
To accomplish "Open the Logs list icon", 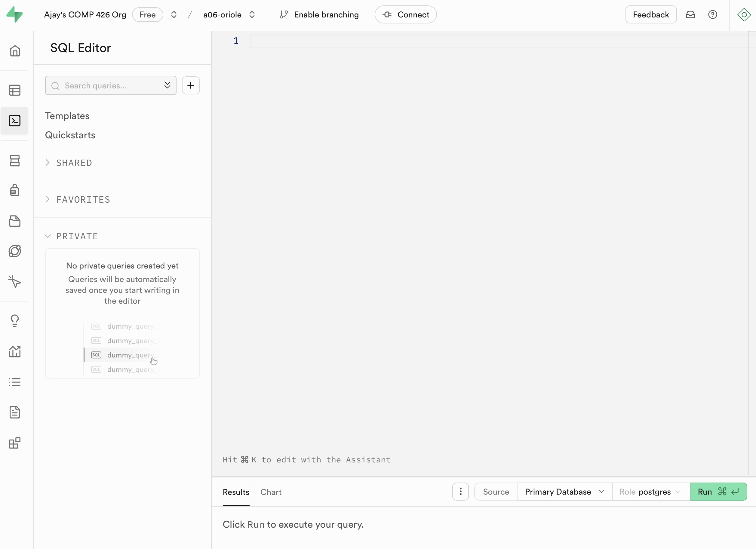I will 15,382.
